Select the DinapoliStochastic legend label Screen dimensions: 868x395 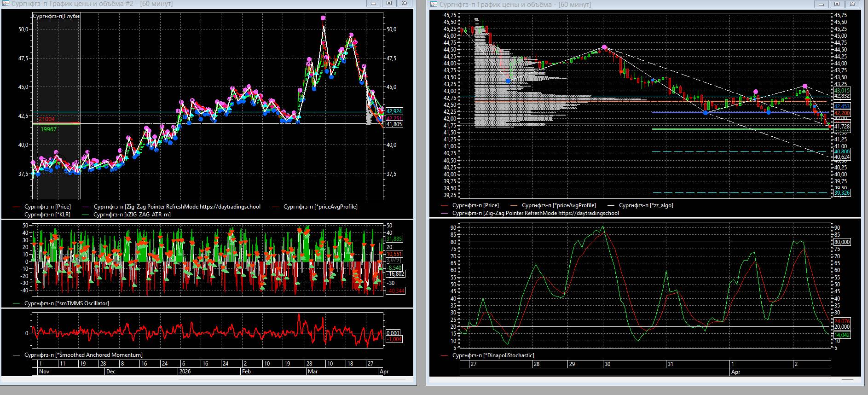point(493,355)
